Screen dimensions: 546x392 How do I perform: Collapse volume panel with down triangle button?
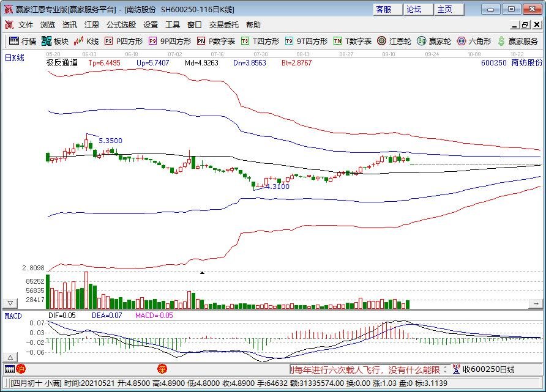coord(10,303)
